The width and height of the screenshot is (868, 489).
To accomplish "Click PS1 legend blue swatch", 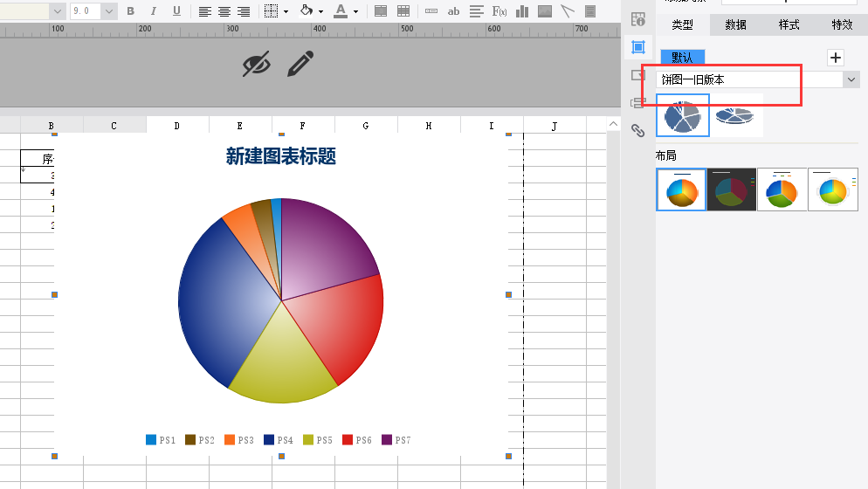I will pos(150,440).
